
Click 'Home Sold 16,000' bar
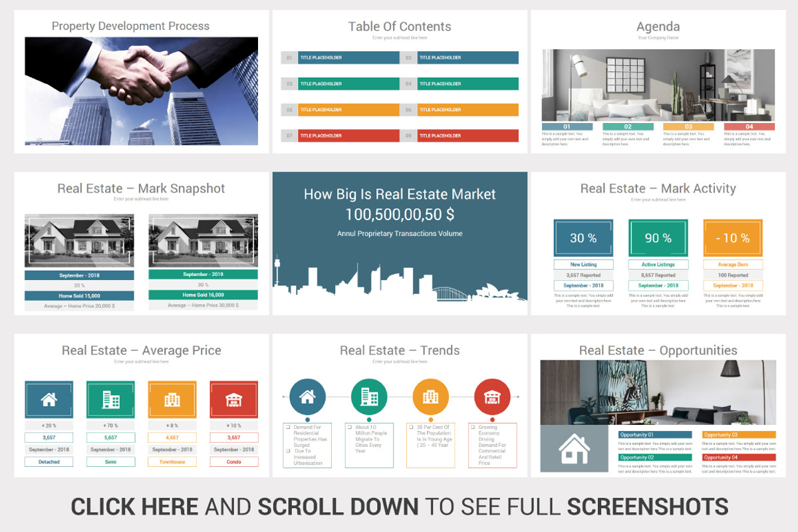(203, 295)
